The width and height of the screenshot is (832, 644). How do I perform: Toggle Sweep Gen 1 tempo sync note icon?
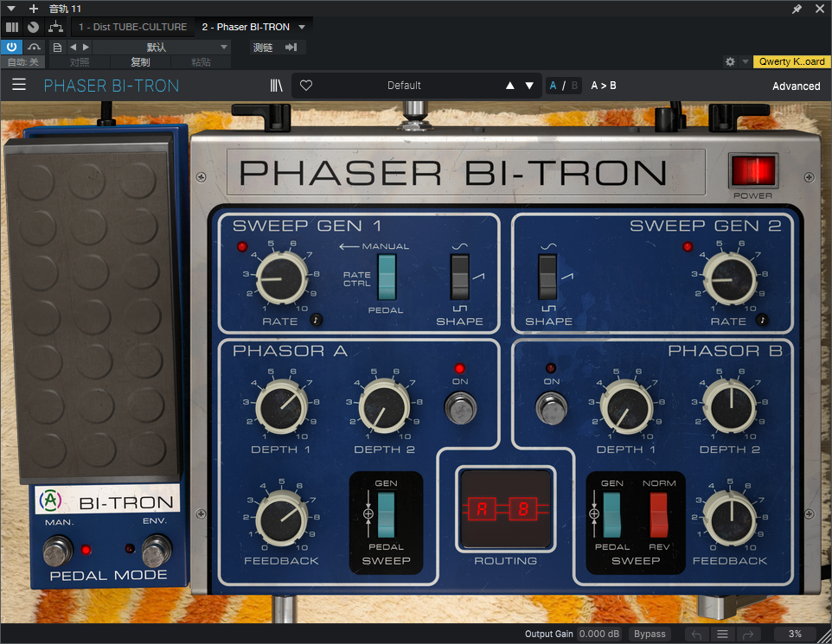tap(316, 319)
